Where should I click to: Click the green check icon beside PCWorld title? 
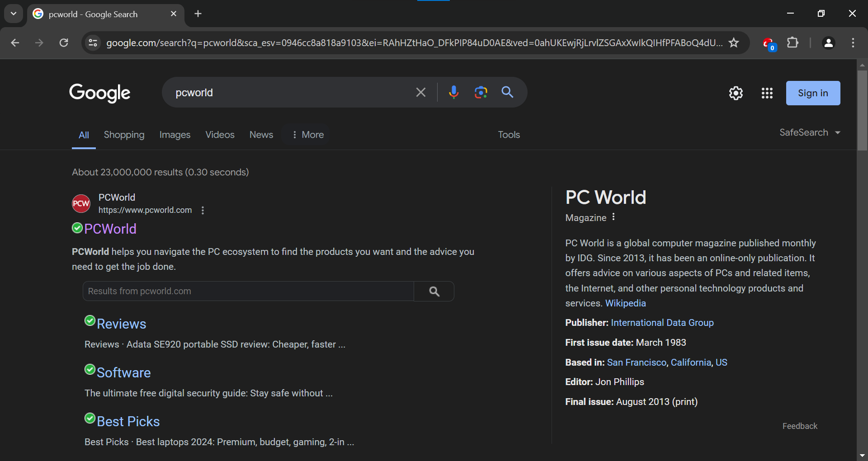tap(77, 228)
